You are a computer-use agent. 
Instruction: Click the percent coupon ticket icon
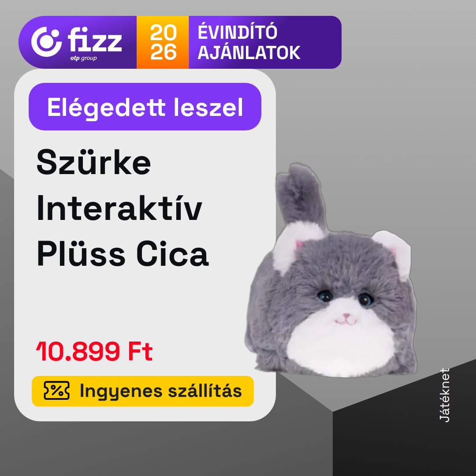[x=56, y=390]
